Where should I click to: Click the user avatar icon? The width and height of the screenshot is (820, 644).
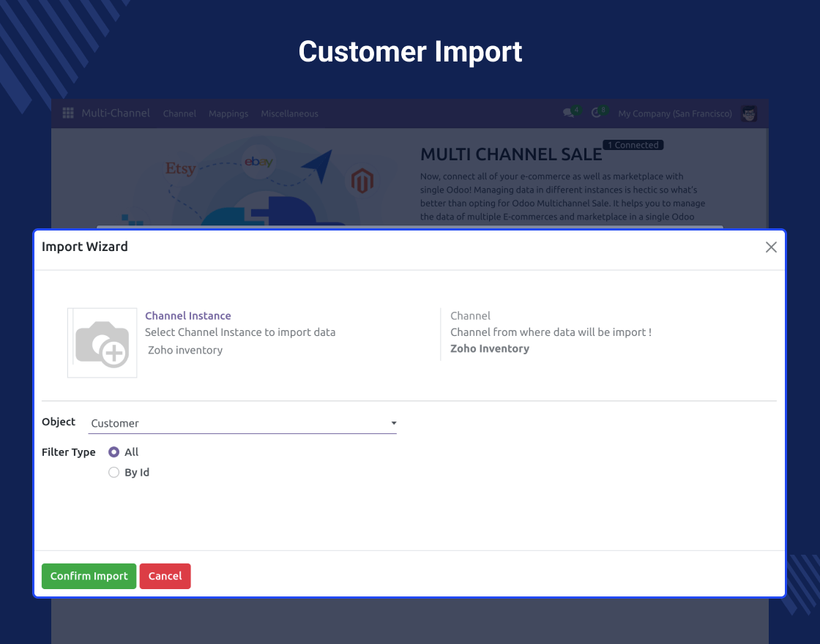pos(749,113)
